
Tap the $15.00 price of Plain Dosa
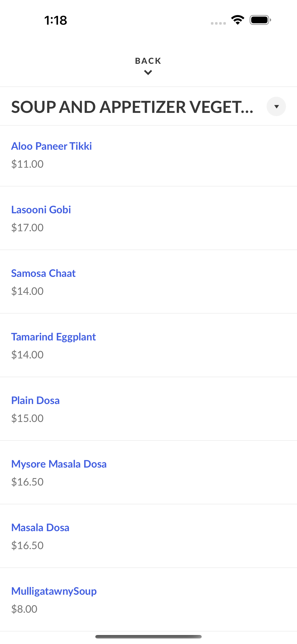click(27, 418)
